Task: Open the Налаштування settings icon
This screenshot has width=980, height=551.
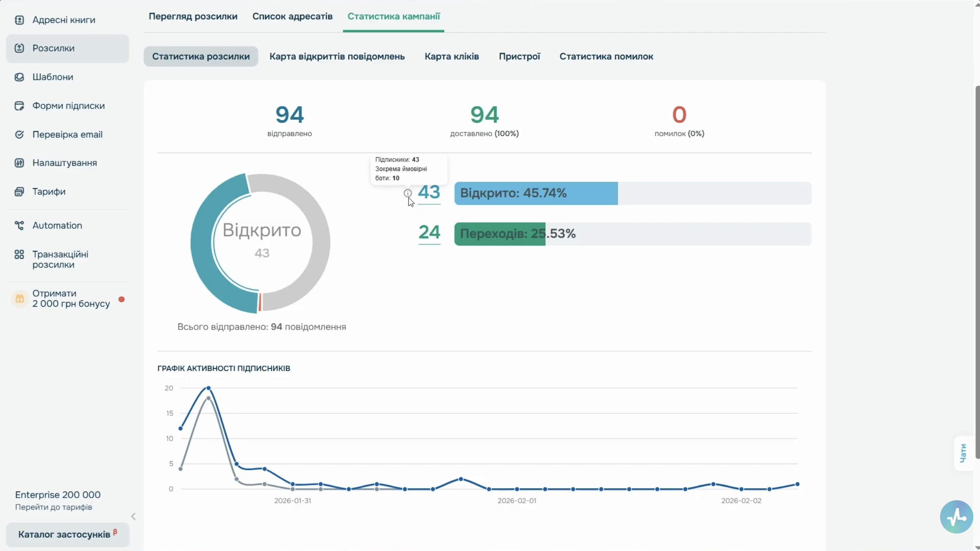Action: coord(19,163)
